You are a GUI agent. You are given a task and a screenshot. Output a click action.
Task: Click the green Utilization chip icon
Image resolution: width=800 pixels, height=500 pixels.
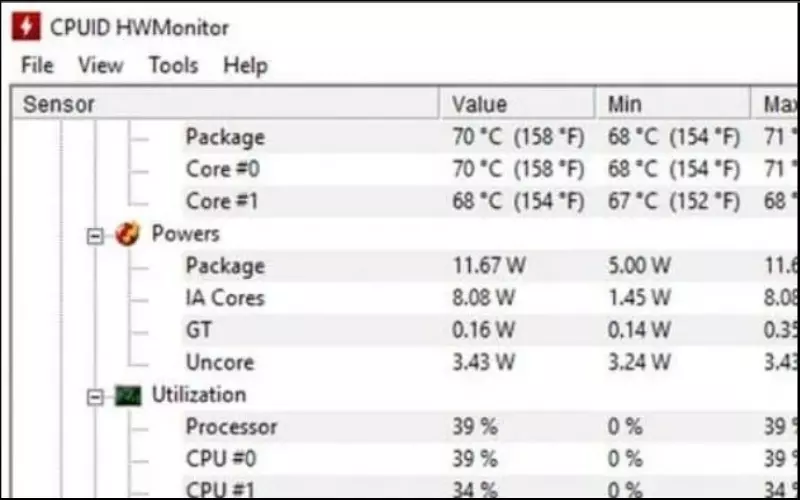coord(128,395)
